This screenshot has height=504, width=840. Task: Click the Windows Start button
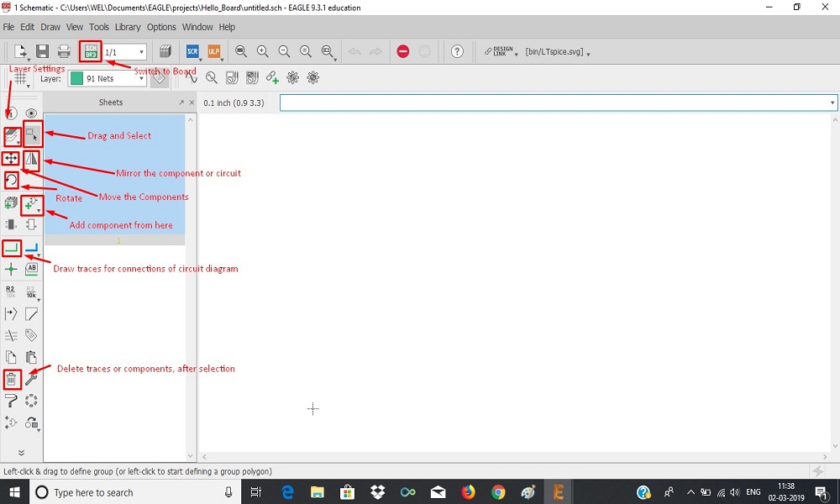pos(14,492)
